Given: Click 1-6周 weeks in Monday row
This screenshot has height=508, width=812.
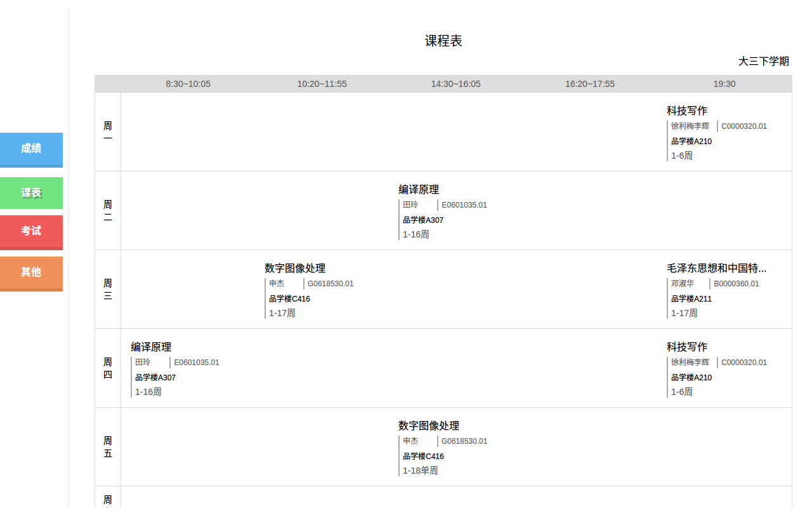Looking at the screenshot, I should [682, 156].
